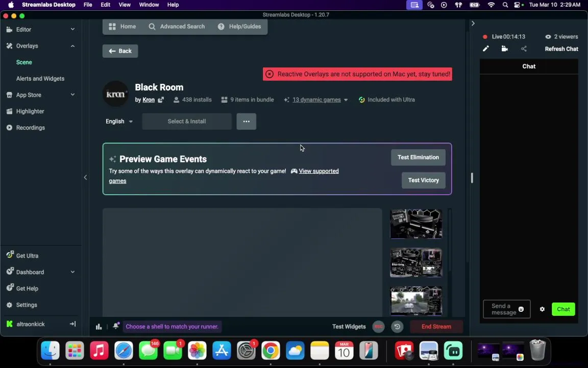This screenshot has height=368, width=588.
Task: Open Kron's external link icon
Action: tap(161, 100)
